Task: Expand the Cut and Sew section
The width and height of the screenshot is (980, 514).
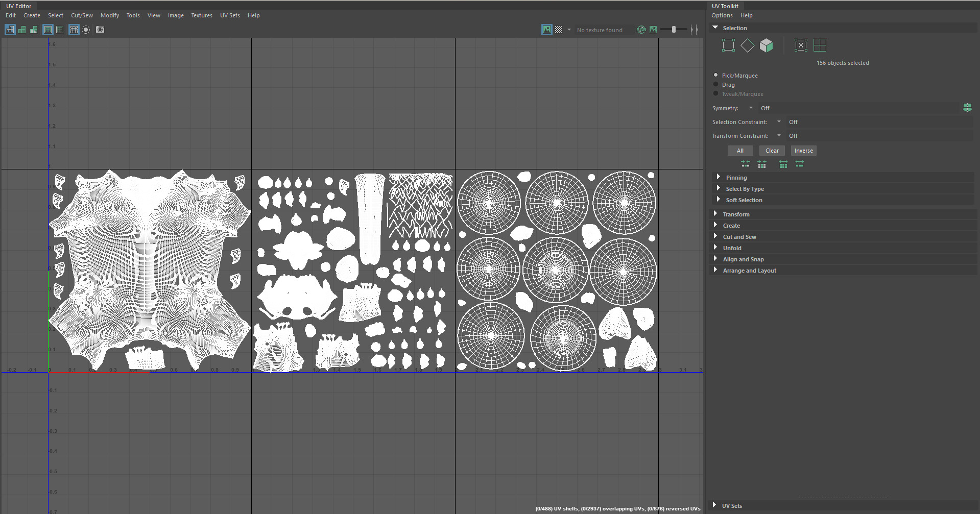Action: (x=715, y=236)
